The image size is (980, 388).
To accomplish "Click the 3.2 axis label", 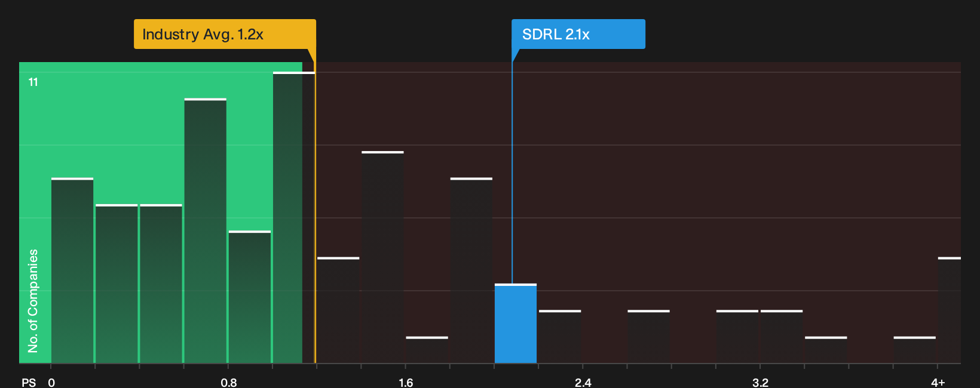I will 760,383.
